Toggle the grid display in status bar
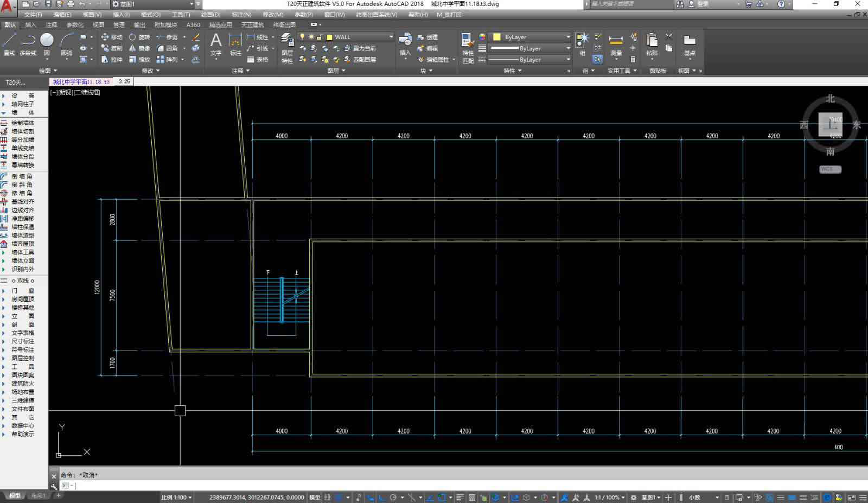The image size is (868, 503). click(x=327, y=498)
